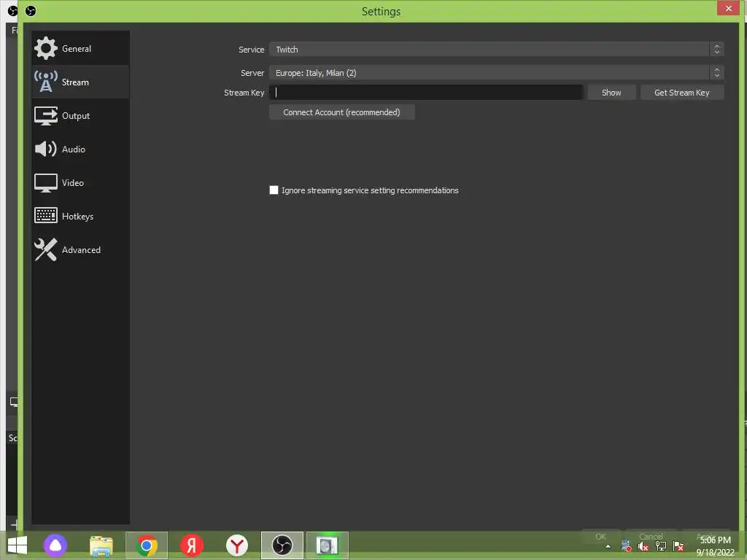The height and width of the screenshot is (560, 747).
Task: Click the Hotkeys keyboard icon
Action: click(46, 215)
